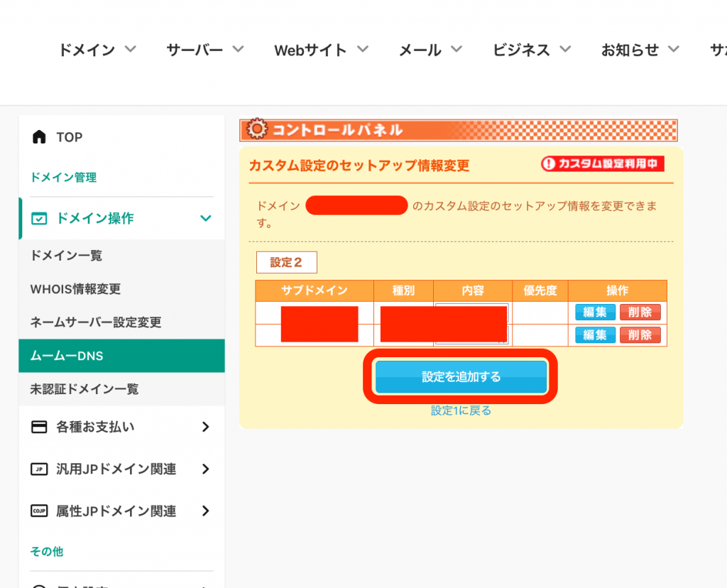Click the checkmark icon beside ドメイン操作

click(40, 219)
